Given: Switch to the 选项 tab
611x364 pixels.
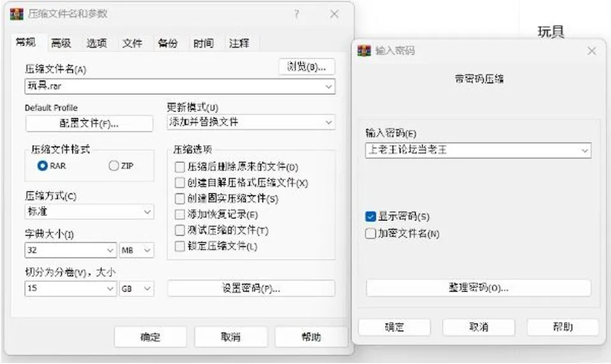Looking at the screenshot, I should (97, 43).
